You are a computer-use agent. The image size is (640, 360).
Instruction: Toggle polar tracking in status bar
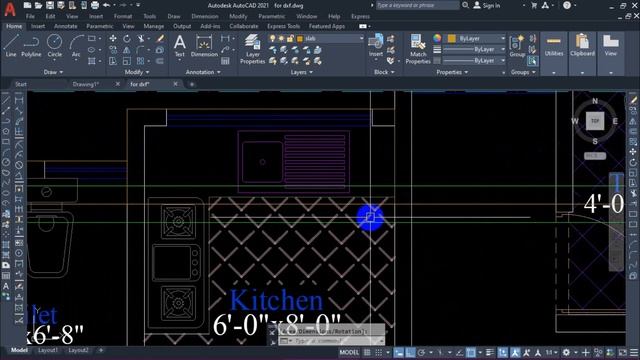coord(422,352)
